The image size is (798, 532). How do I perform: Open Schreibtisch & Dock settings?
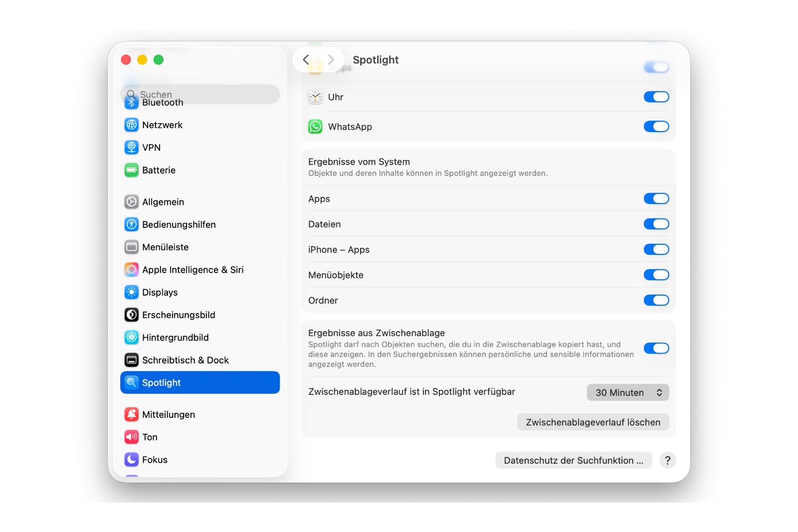[186, 359]
